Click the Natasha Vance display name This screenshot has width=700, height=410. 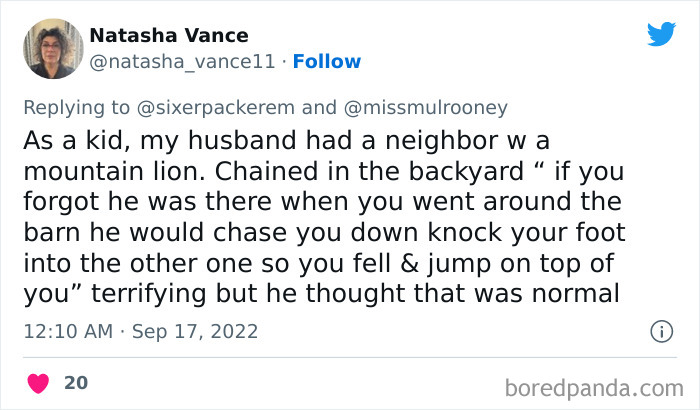(169, 35)
